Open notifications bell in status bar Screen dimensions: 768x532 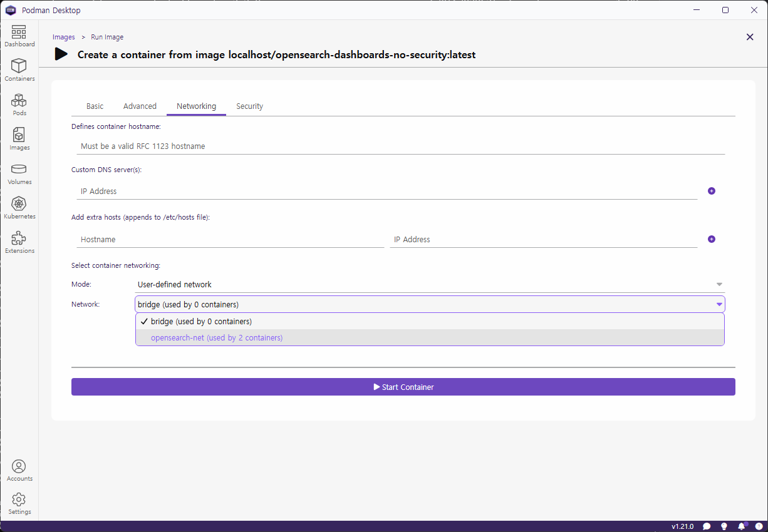(742, 526)
